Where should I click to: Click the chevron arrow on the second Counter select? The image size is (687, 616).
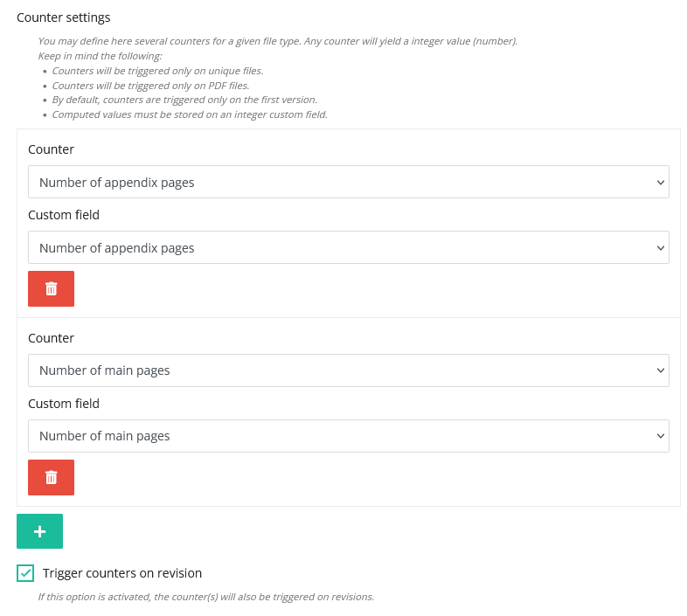(660, 370)
